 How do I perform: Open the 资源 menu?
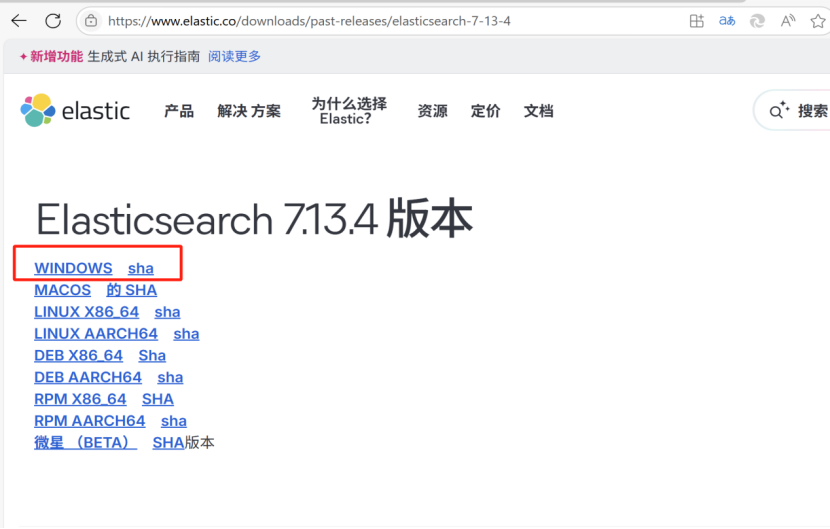pyautogui.click(x=432, y=111)
